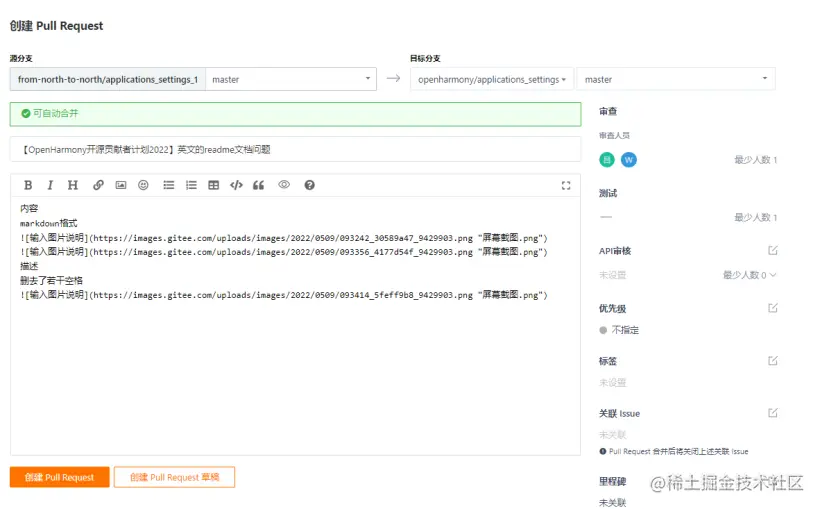This screenshot has height=509, width=820.
Task: Insert an image via picture icon
Action: pyautogui.click(x=121, y=185)
